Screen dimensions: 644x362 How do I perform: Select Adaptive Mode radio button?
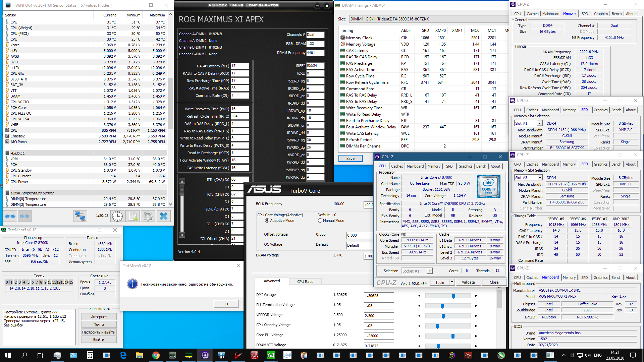coord(267,221)
